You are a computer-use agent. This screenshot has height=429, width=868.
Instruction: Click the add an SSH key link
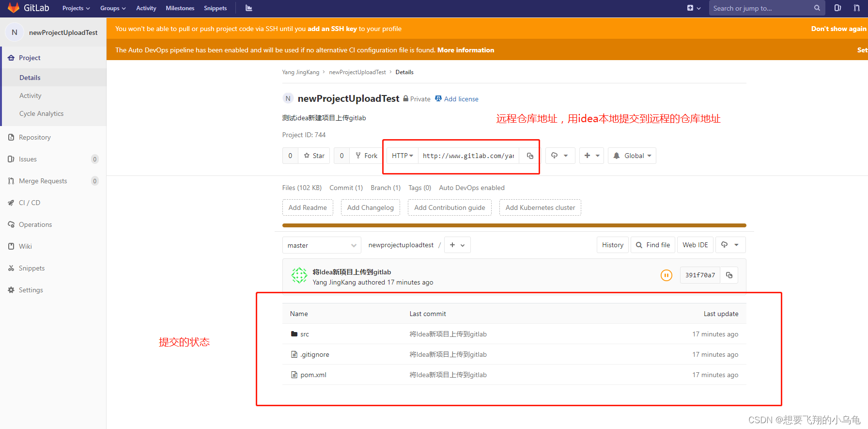332,29
